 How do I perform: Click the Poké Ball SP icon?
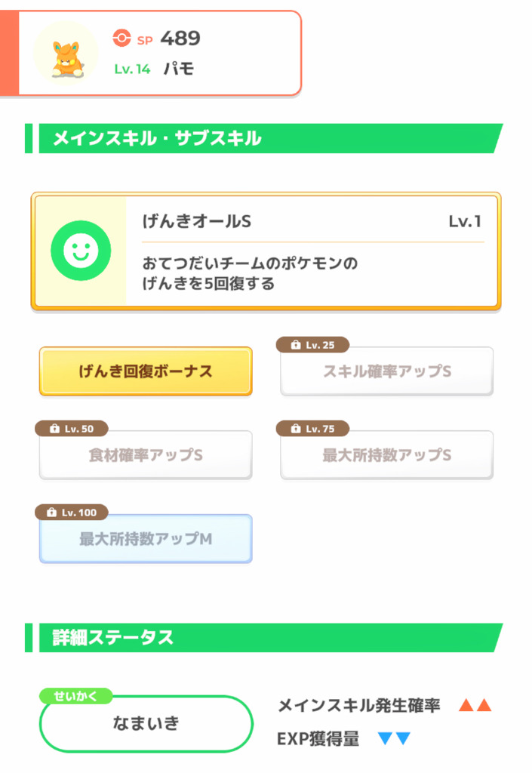[121, 38]
